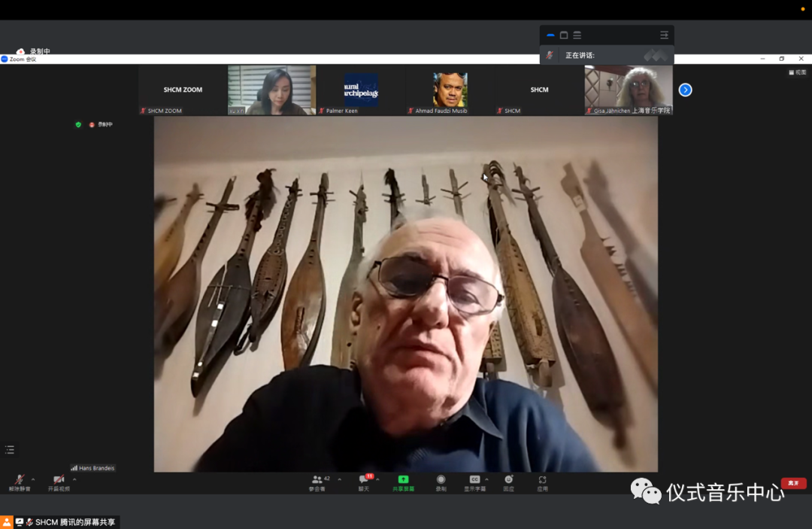
Task: Click the floating panel's collapse-right icon
Action: click(x=664, y=35)
